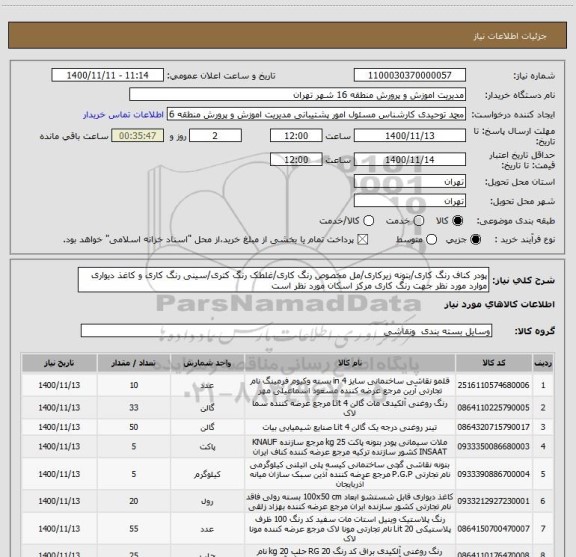The width and height of the screenshot is (576, 557).
Task: Click the گروه کالا field وسایل بسته بندی ونقاشی
Action: coord(286,331)
